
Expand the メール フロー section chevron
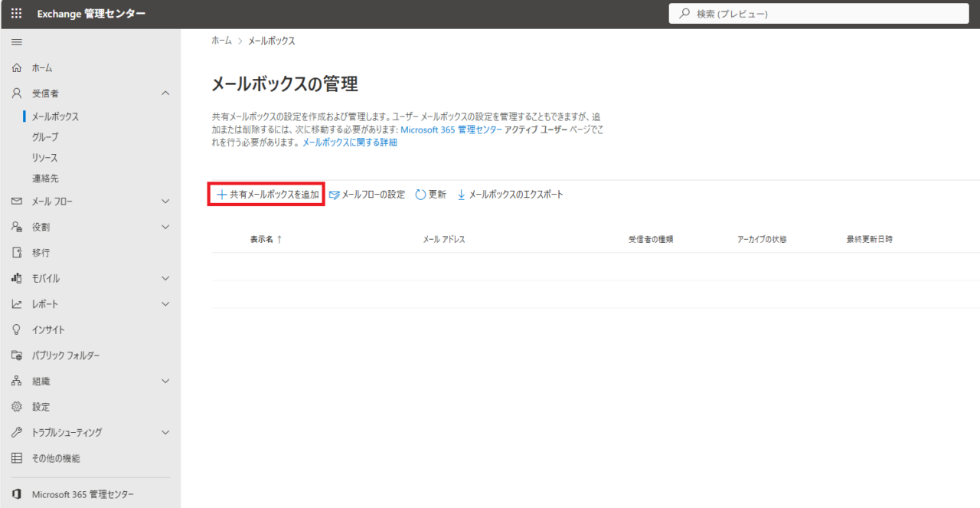pos(166,202)
